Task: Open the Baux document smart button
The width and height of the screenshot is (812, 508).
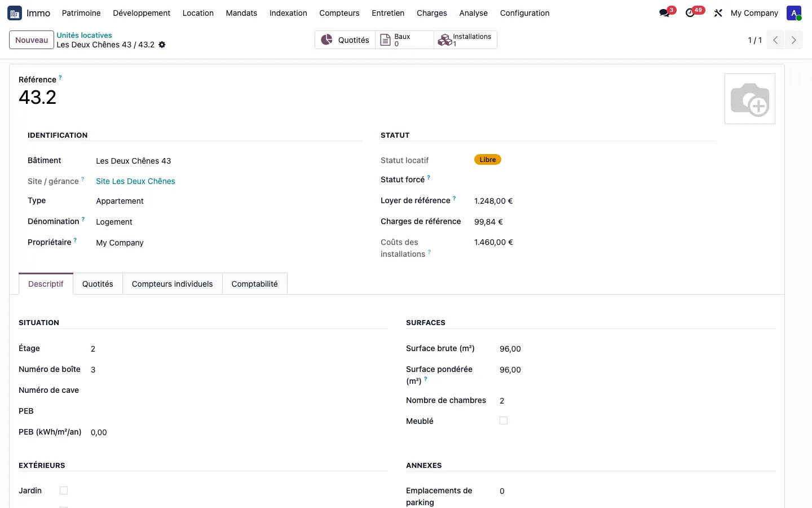Action: [x=404, y=40]
